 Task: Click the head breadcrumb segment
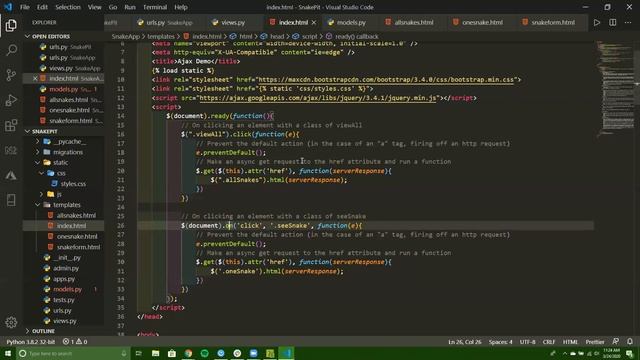pos(276,36)
